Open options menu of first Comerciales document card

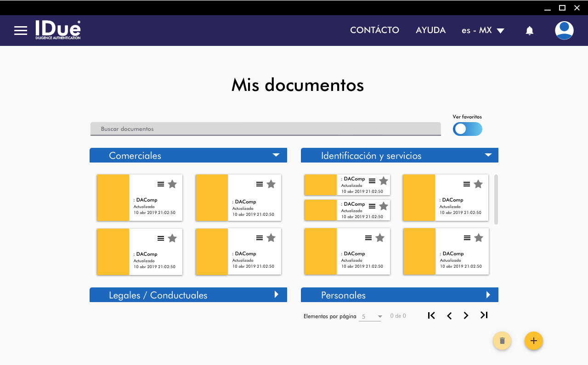pos(161,184)
